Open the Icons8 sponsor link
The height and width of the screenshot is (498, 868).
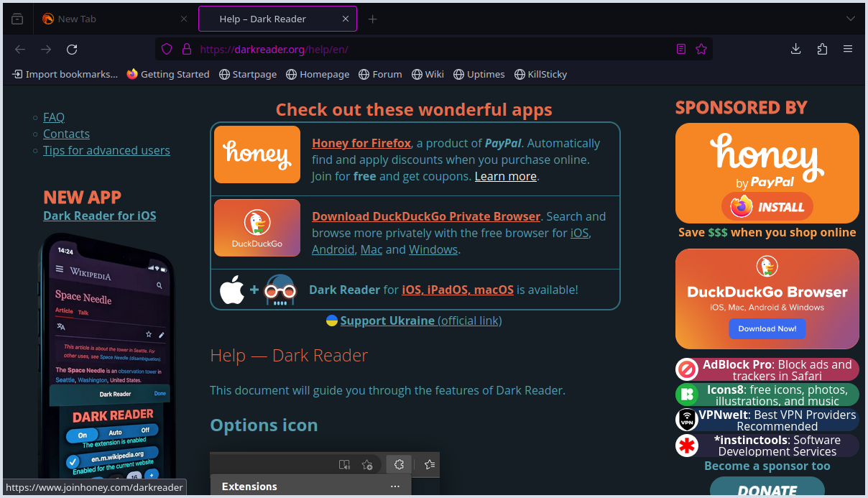(x=767, y=395)
